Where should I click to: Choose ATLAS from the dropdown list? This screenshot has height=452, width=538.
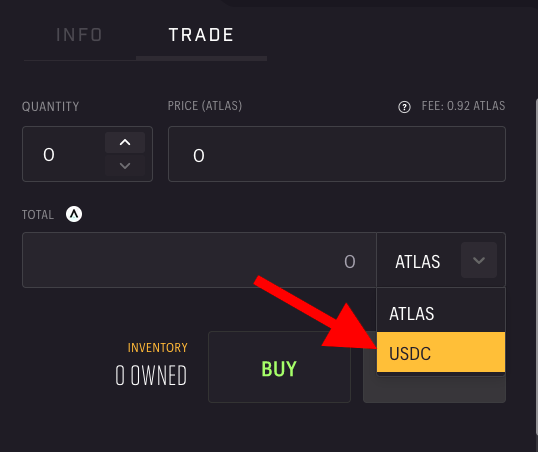(441, 313)
